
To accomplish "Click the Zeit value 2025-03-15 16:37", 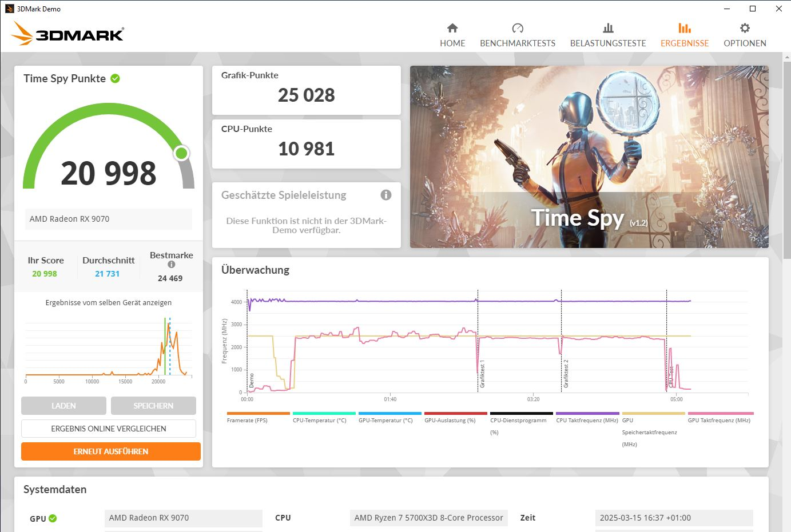I will [674, 518].
